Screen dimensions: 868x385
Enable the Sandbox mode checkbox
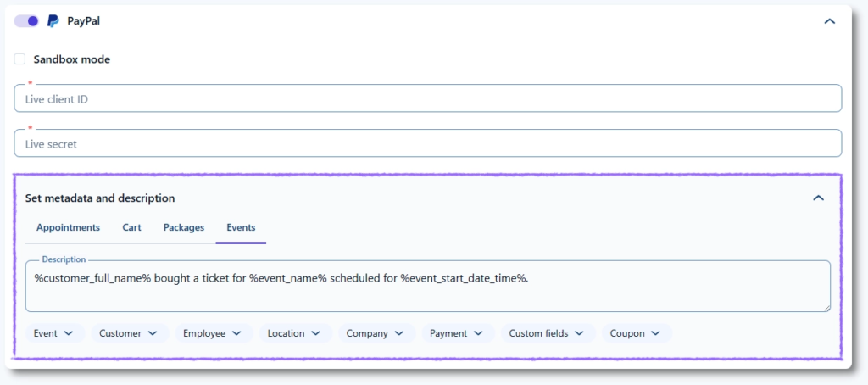click(x=20, y=59)
